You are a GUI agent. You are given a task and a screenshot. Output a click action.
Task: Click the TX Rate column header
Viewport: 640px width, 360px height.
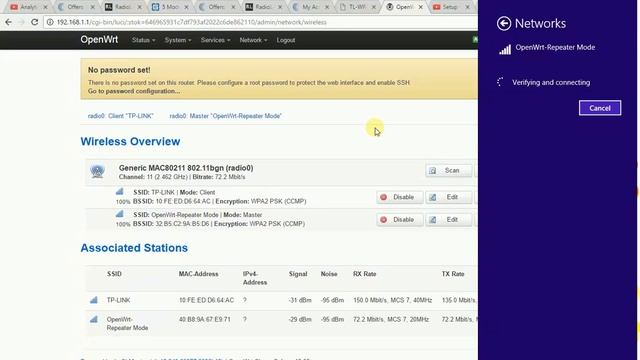click(453, 274)
